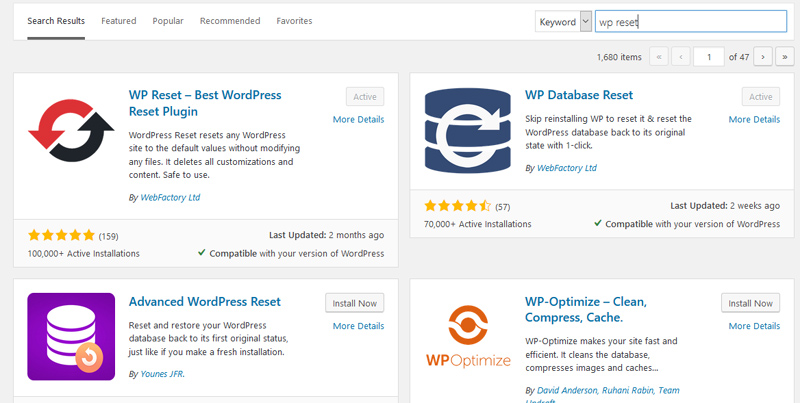Click the Active button for WP Database Reset
The image size is (800, 403).
pyautogui.click(x=761, y=97)
